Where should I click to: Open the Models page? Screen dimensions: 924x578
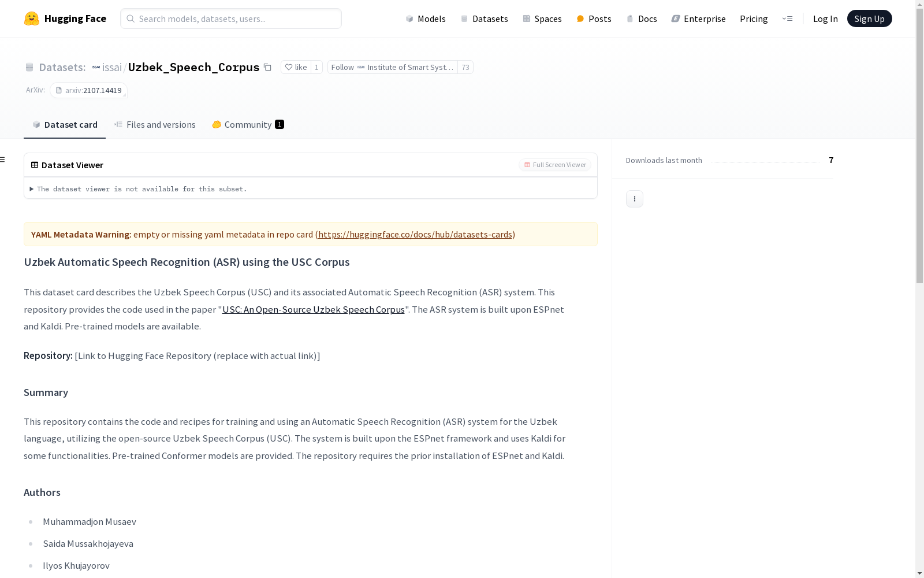[426, 18]
